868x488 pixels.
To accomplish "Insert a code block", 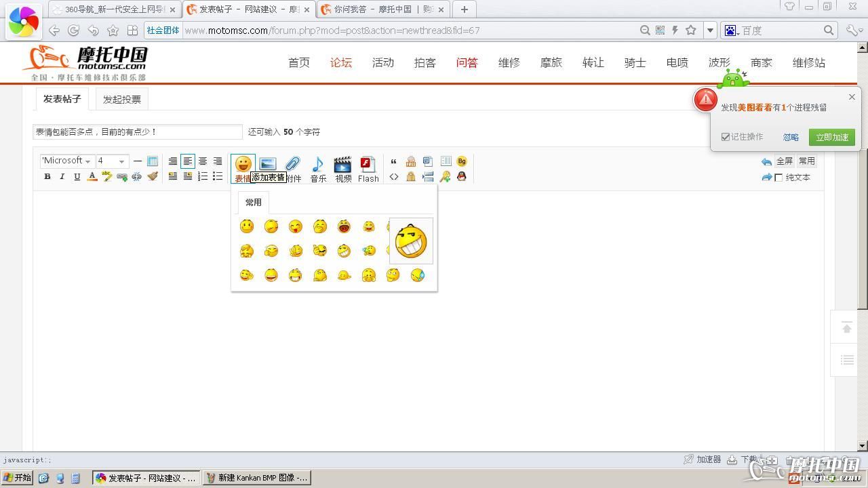I will click(394, 177).
